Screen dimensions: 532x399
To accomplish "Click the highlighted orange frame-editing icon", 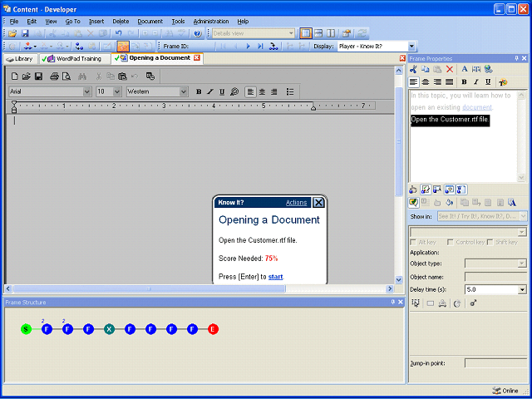I will (123, 47).
